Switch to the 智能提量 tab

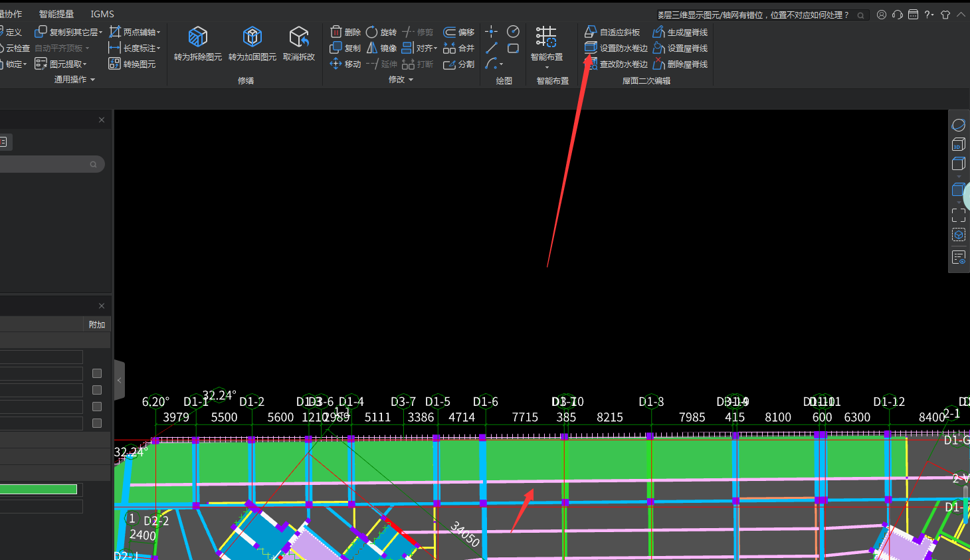click(56, 14)
